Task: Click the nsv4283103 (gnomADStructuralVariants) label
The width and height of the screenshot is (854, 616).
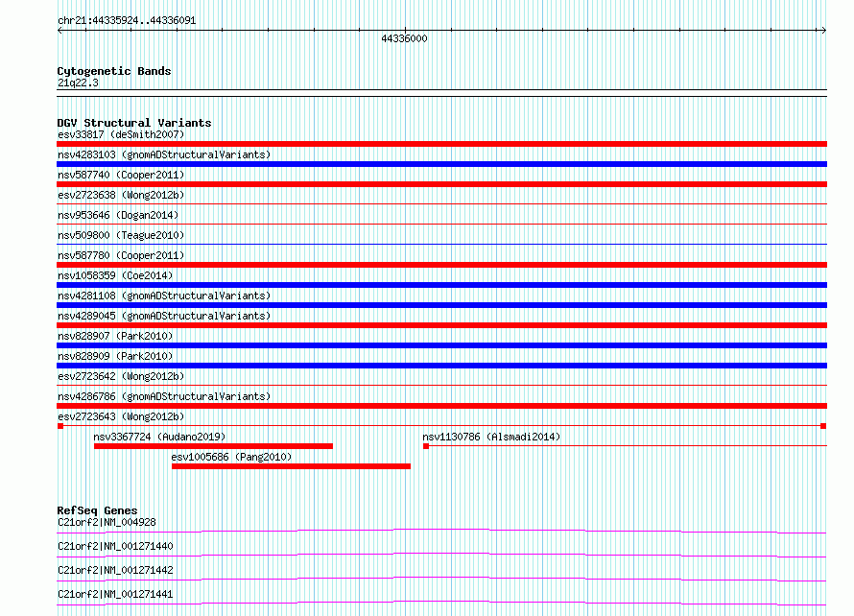Action: 164,154
